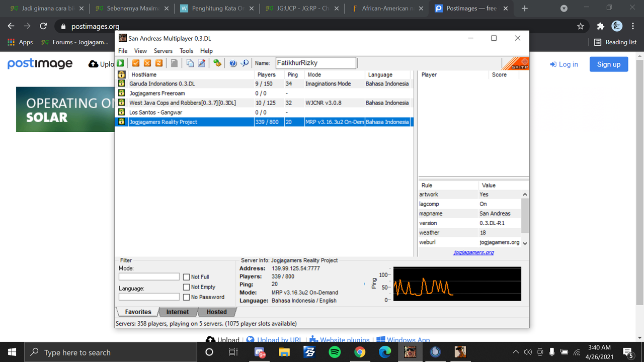Click the Mode filter input field
This screenshot has height=362, width=644.
pyautogui.click(x=149, y=277)
